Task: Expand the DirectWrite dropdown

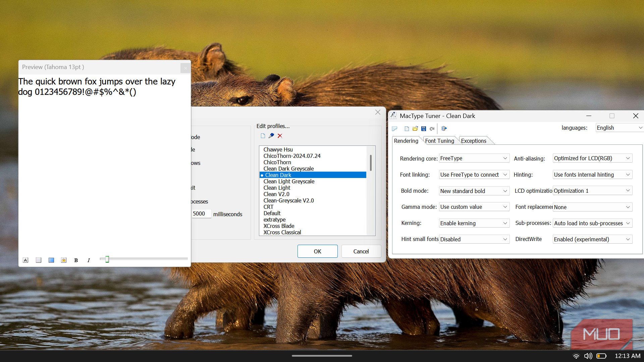Action: [592, 239]
